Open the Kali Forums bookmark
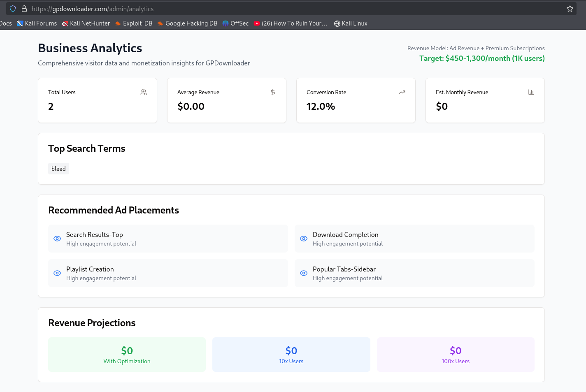The image size is (586, 392). pyautogui.click(x=37, y=23)
